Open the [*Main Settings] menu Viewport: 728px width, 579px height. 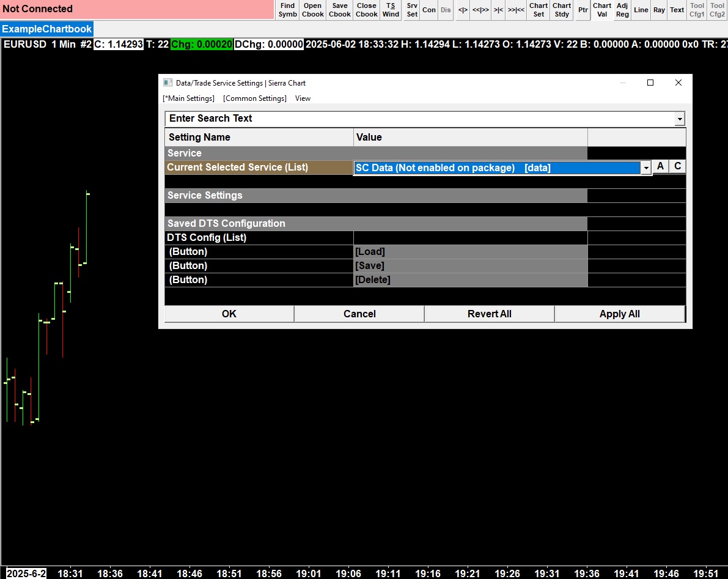click(x=188, y=98)
